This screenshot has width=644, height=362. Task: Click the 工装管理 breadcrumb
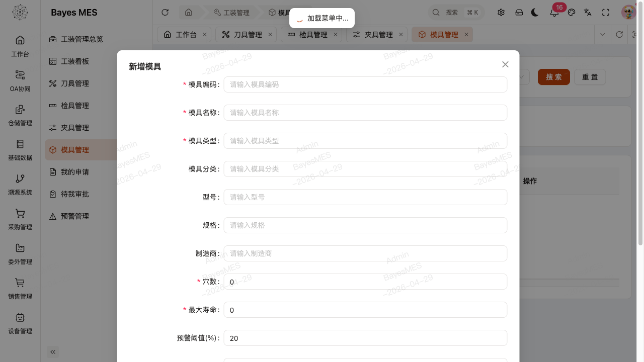[x=231, y=13]
